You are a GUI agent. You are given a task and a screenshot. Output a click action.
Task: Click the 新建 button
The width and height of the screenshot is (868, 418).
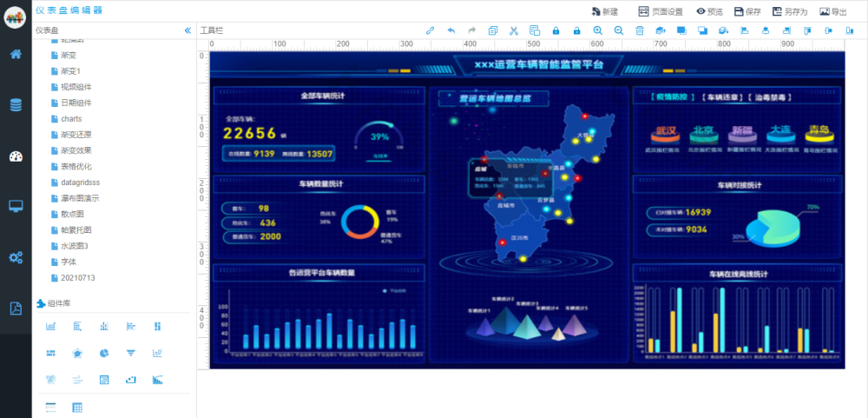pos(604,11)
